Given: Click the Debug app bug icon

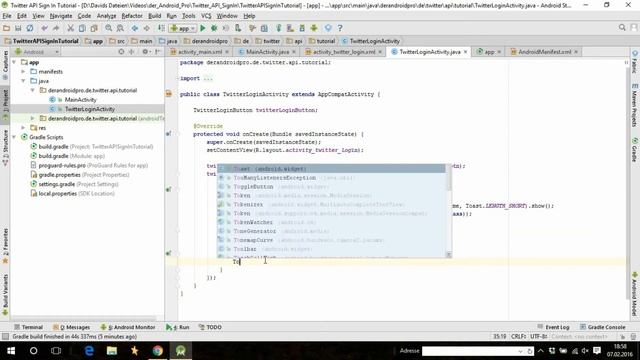Looking at the screenshot, I should (214, 28).
